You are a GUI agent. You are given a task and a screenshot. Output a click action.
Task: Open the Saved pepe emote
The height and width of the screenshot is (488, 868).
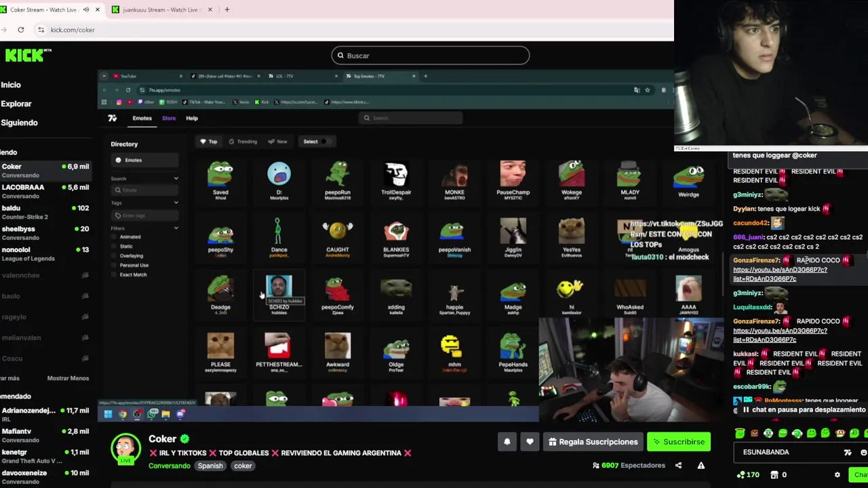tap(220, 180)
